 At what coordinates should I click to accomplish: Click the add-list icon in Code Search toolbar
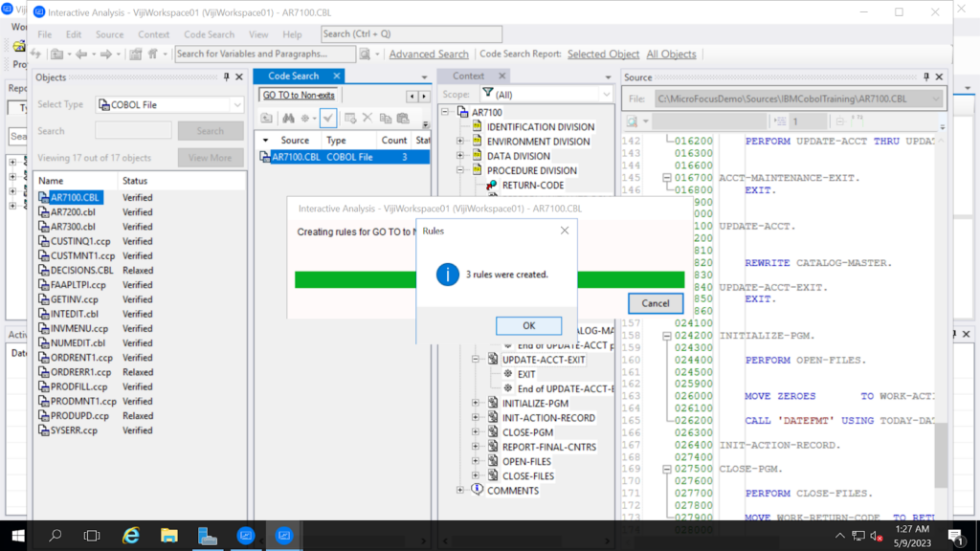pyautogui.click(x=350, y=118)
